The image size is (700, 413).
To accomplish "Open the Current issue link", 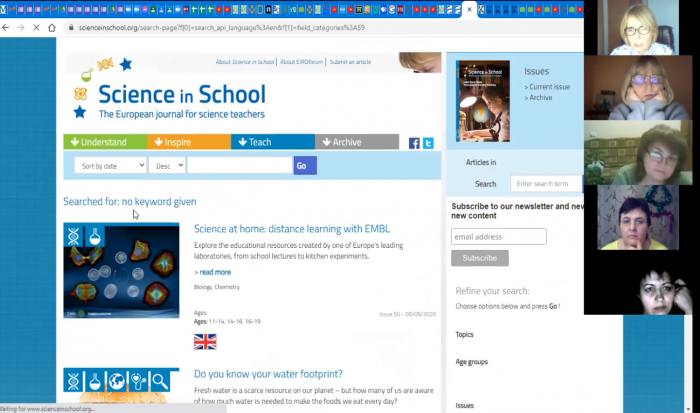I will coord(551,87).
